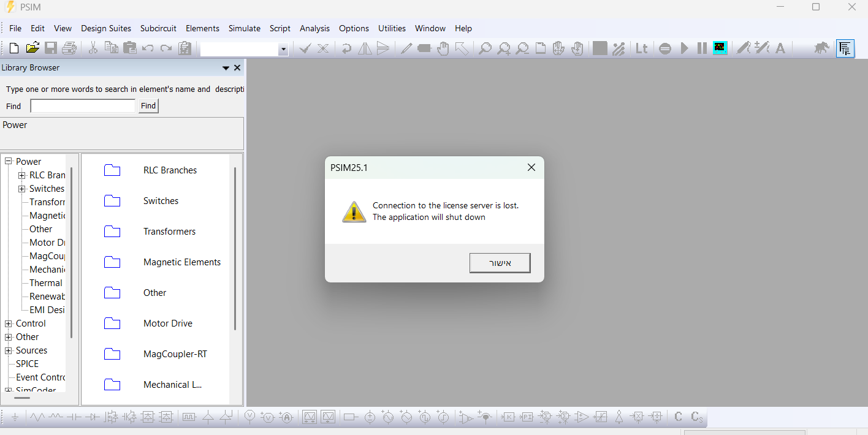Open a file with the folder icon
This screenshot has width=868, height=435.
pos(32,48)
